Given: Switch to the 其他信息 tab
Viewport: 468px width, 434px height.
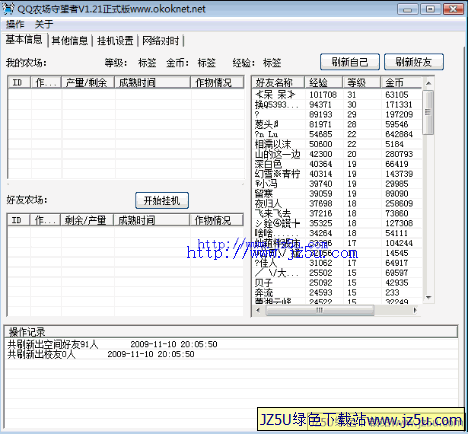Looking at the screenshot, I should [70, 41].
